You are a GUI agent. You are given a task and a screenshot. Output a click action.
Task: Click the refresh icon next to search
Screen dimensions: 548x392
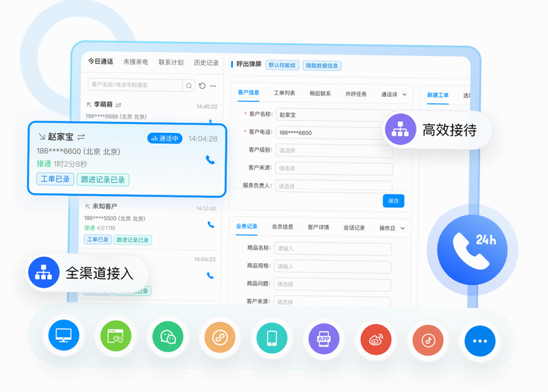202,86
